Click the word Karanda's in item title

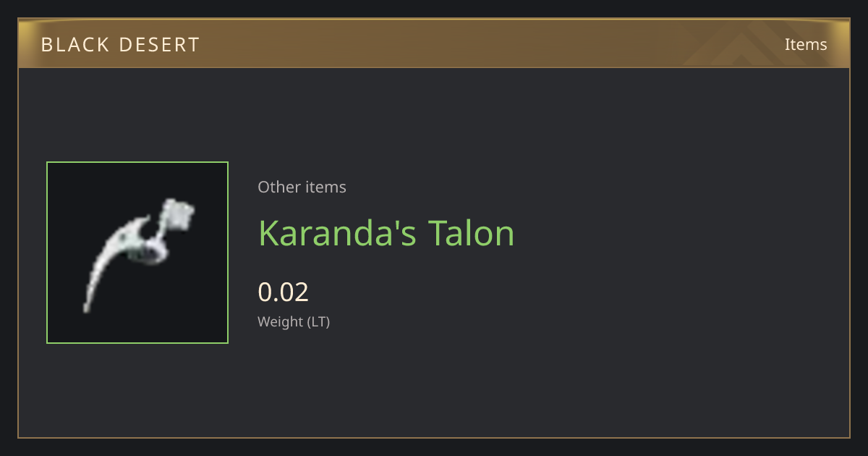tap(337, 233)
